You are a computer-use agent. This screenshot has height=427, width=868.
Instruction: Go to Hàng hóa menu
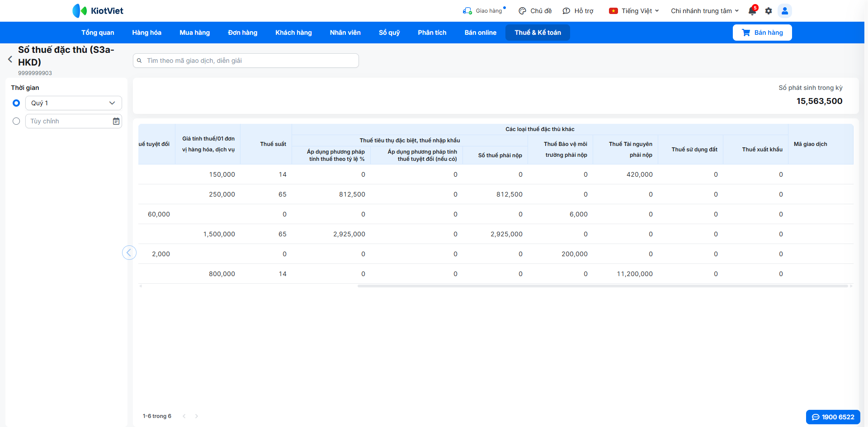coord(147,33)
